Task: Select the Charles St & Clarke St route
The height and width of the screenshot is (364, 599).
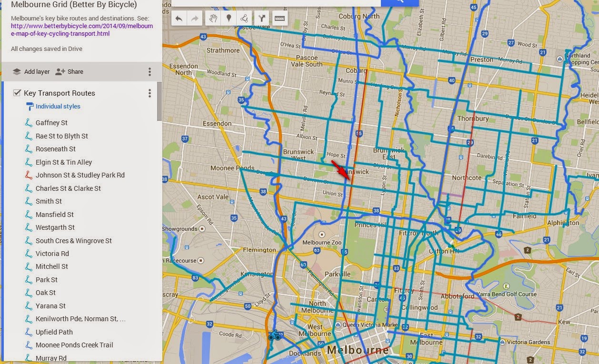Action: [68, 188]
